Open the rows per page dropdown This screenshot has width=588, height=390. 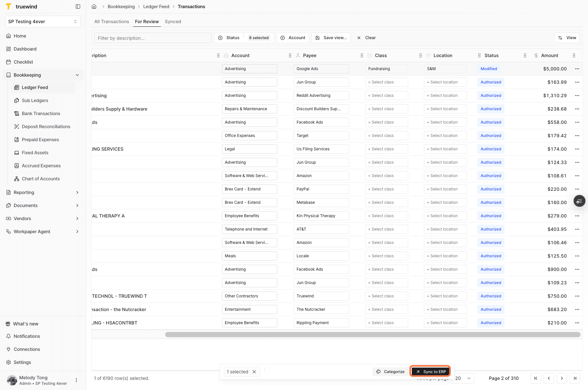(463, 378)
